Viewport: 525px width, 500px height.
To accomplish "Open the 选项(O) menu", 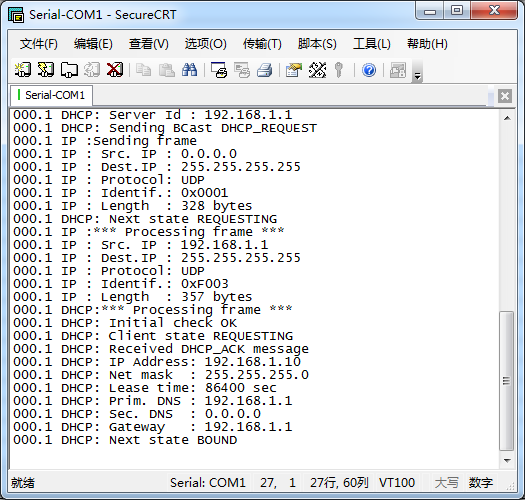I will coord(206,44).
